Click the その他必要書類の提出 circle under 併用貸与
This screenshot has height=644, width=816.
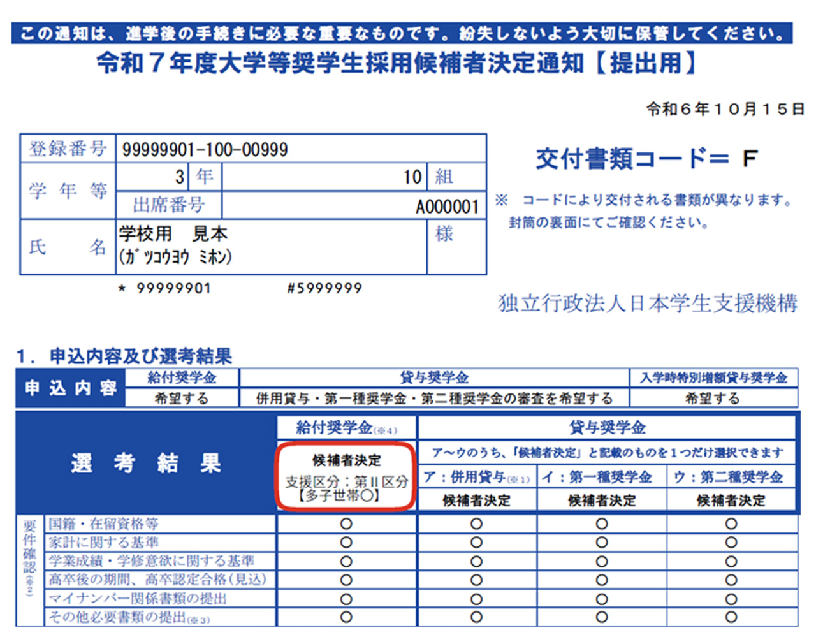click(476, 617)
